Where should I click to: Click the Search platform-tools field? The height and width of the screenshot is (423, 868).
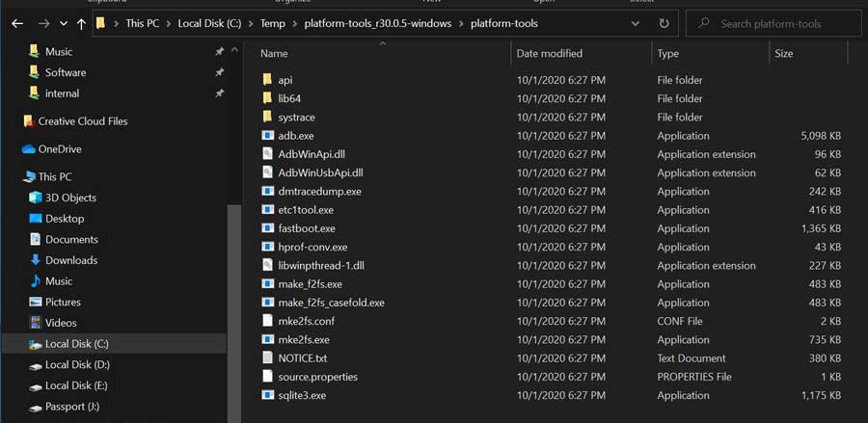(773, 24)
